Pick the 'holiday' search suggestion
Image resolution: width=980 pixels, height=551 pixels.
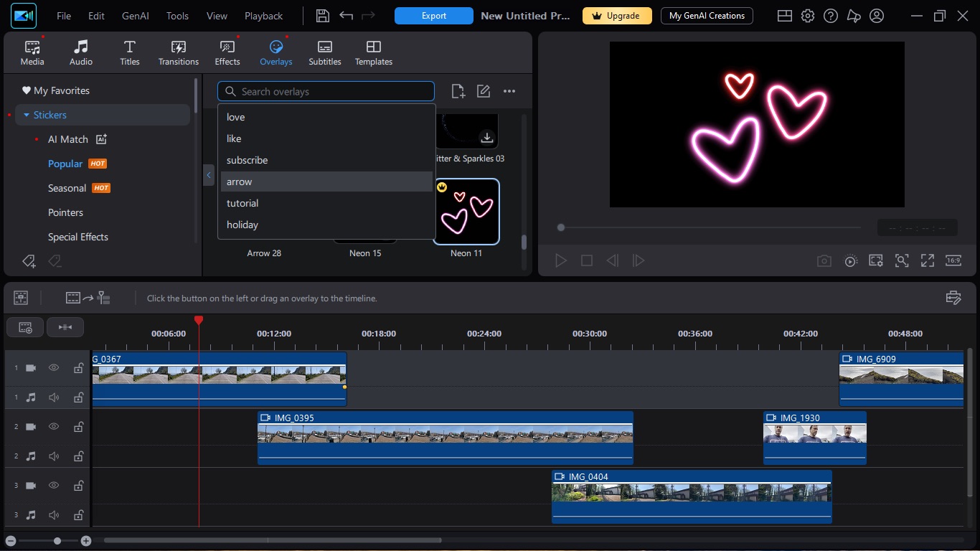point(326,225)
